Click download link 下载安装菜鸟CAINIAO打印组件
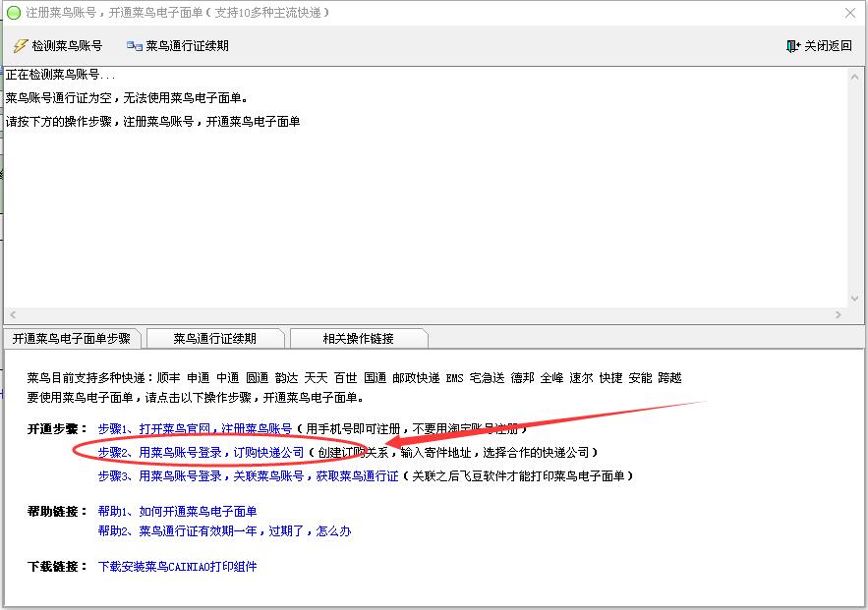The image size is (868, 610). [177, 567]
